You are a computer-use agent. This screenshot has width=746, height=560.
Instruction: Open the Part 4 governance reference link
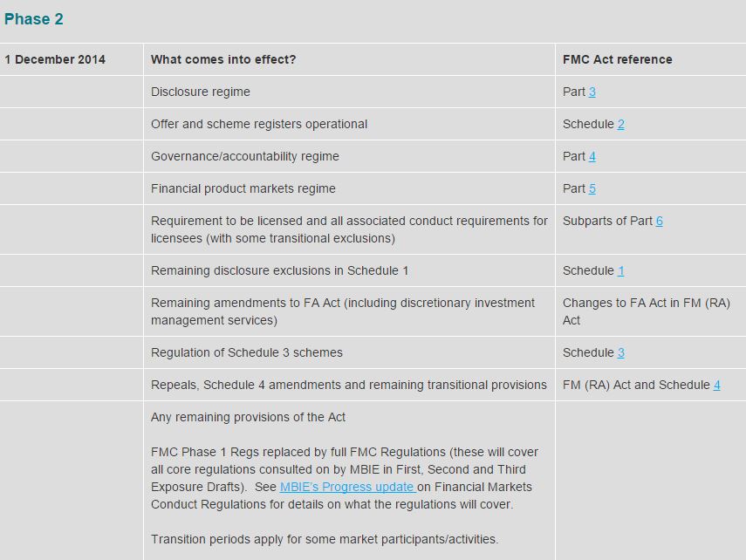pyautogui.click(x=592, y=157)
